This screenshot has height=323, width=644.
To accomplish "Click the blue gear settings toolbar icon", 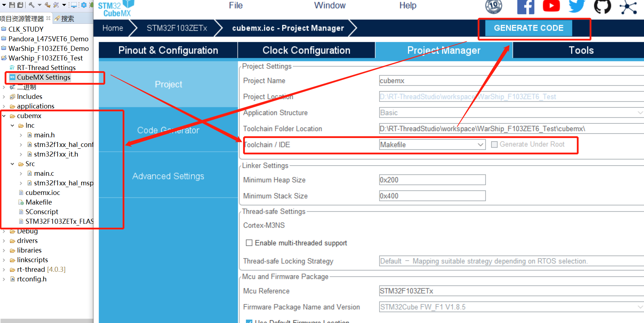I will click(x=84, y=5).
